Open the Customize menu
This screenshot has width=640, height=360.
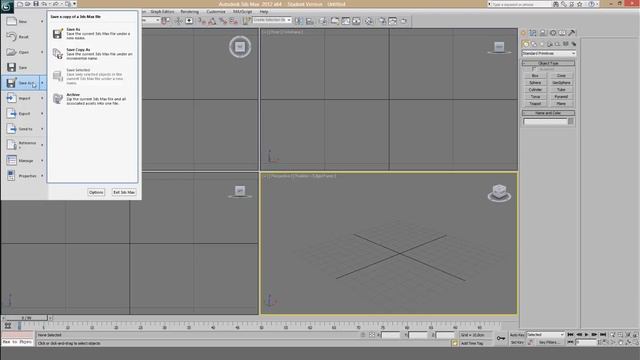[x=216, y=11]
